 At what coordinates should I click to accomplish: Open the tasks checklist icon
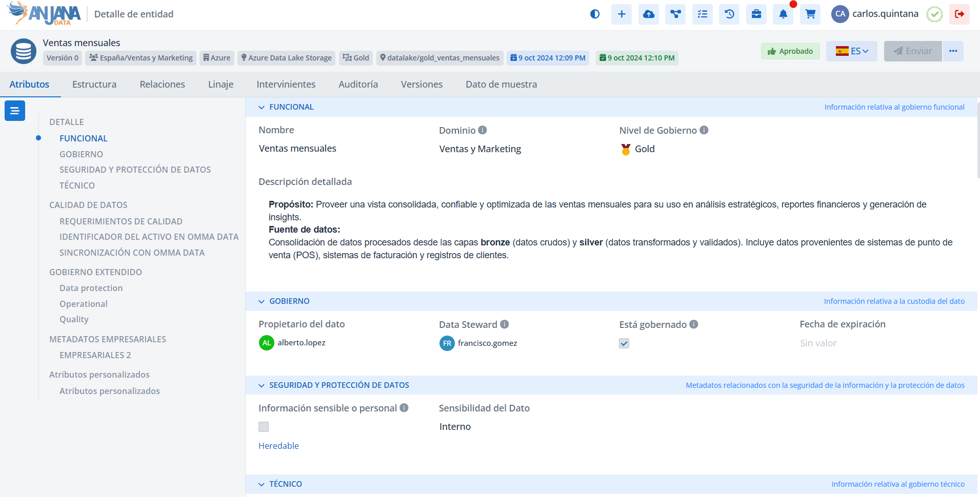(703, 14)
